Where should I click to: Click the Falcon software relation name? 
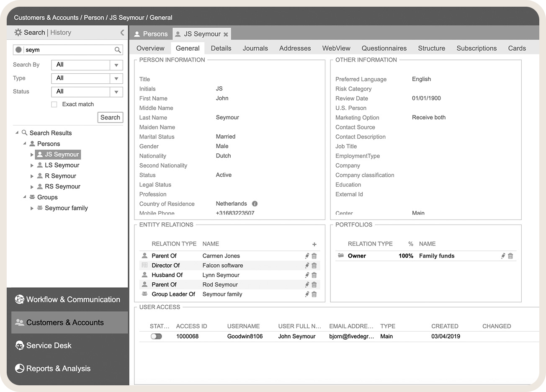tap(223, 266)
